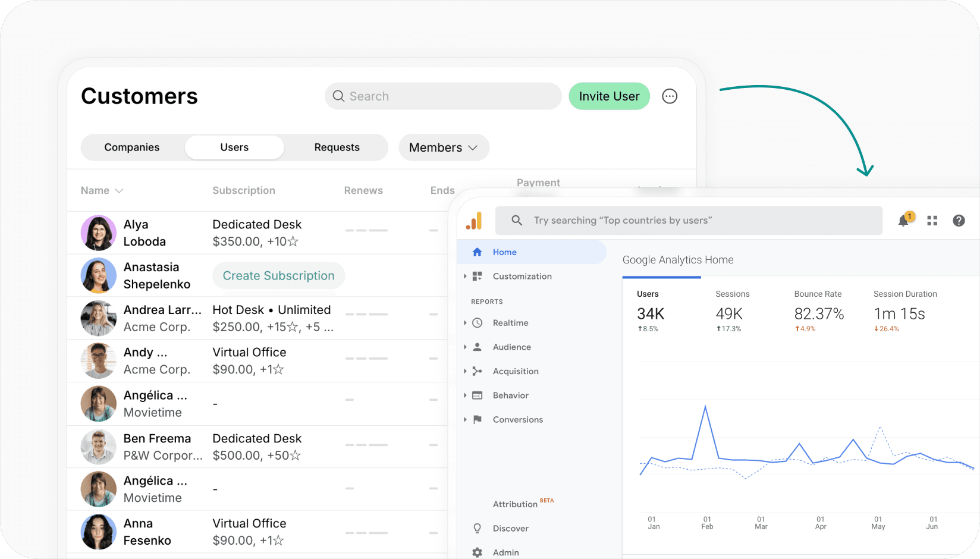Viewport: 980px width, 559px height.
Task: Click Anastasia Shepelenko's avatar
Action: tap(99, 275)
